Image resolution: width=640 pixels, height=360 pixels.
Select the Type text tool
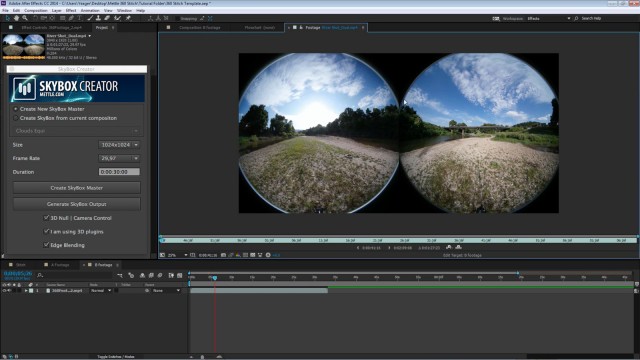pos(79,18)
